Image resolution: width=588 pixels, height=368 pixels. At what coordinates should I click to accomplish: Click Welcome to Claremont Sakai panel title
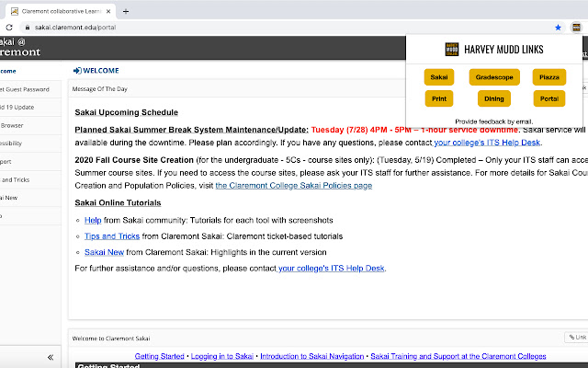tap(111, 339)
